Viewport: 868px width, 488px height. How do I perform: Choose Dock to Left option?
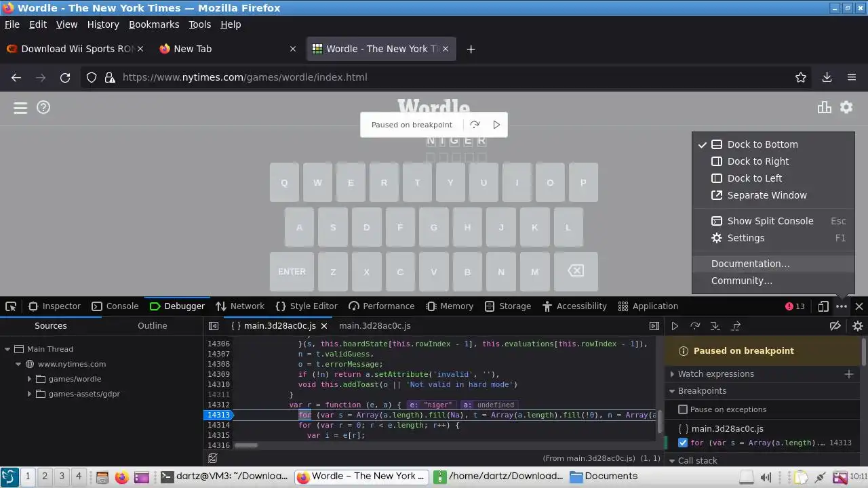pyautogui.click(x=773, y=178)
